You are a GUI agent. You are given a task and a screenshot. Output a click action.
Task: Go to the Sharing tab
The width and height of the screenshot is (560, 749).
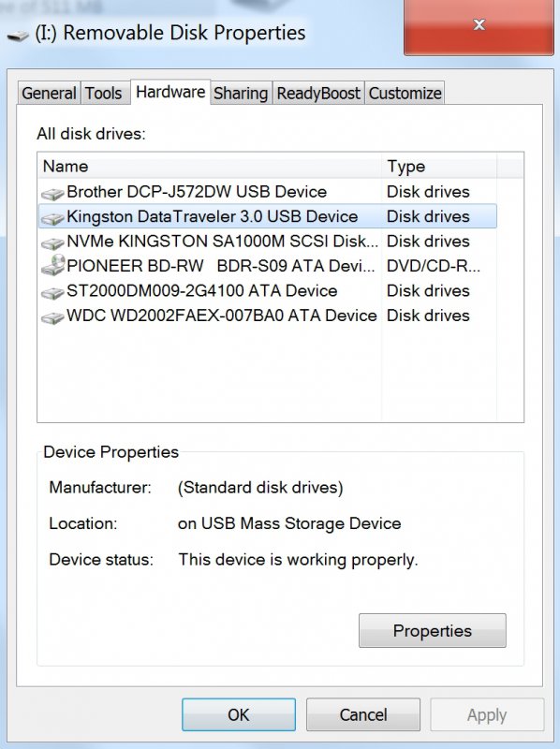tap(241, 93)
